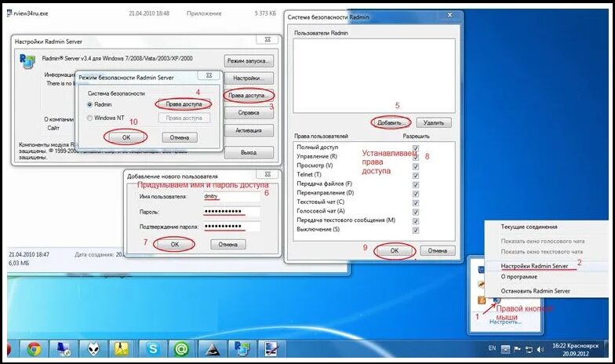This screenshot has width=615, height=364.
Task: Select the Windows NT security radio button
Action: pos(89,118)
